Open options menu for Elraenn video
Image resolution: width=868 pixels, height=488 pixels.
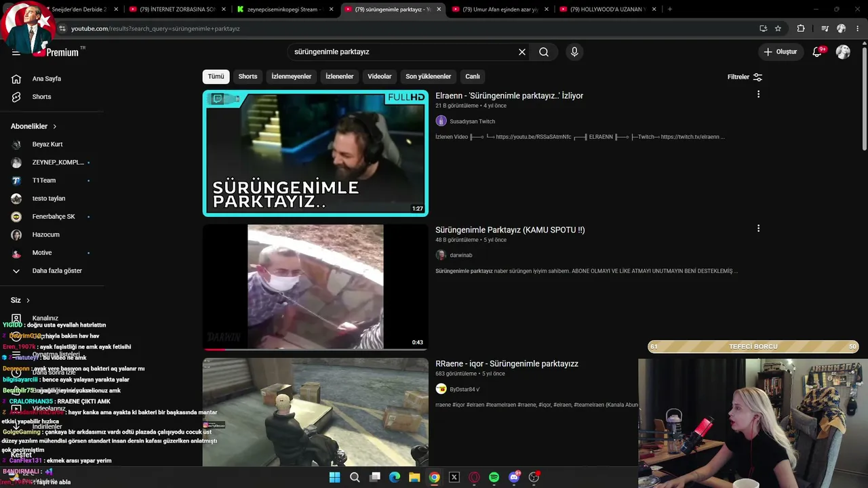[x=758, y=95]
